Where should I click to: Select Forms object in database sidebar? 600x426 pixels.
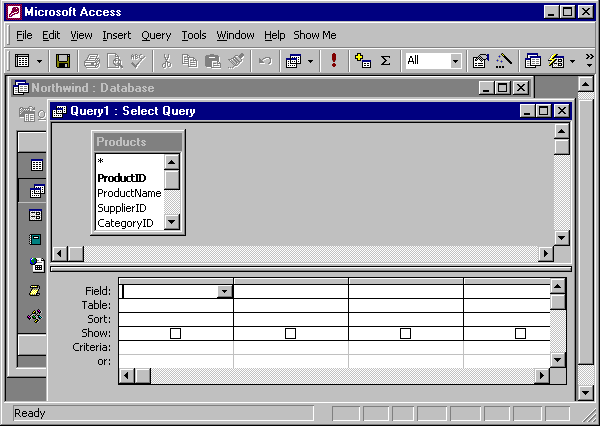pos(36,215)
